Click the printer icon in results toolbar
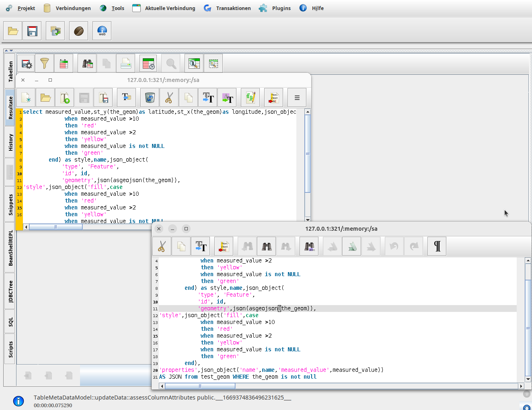 tap(125, 64)
